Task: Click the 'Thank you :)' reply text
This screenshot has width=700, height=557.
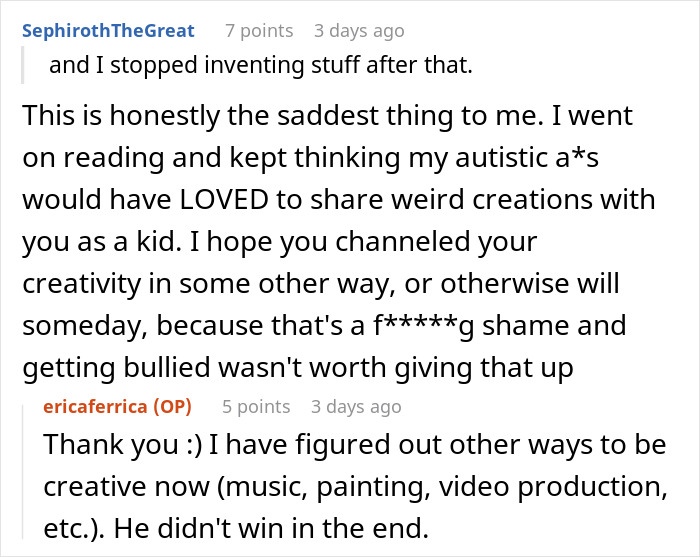Action: tap(110, 443)
